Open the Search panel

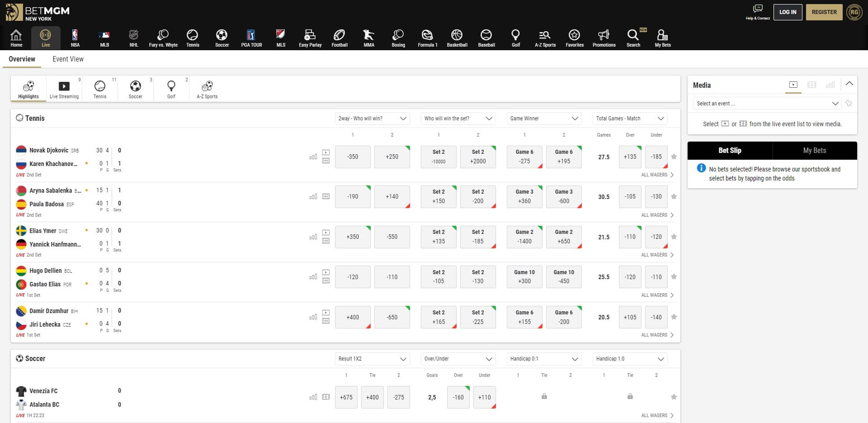tap(633, 38)
